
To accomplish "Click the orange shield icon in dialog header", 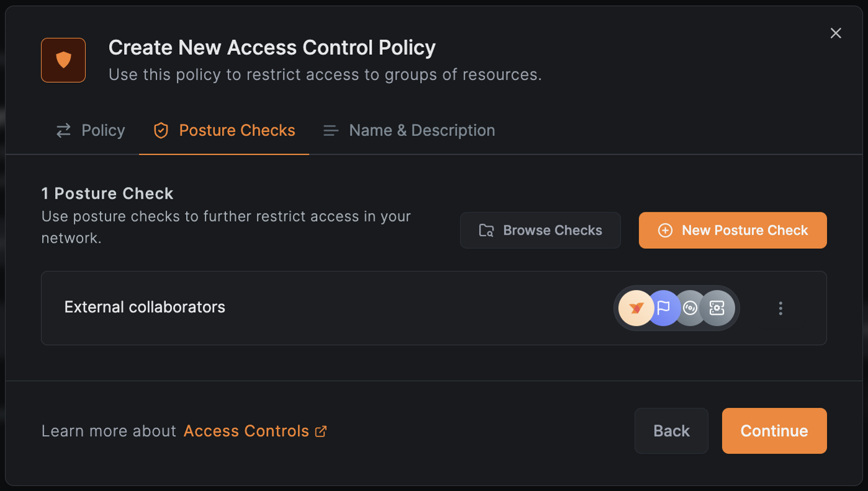I will (63, 60).
